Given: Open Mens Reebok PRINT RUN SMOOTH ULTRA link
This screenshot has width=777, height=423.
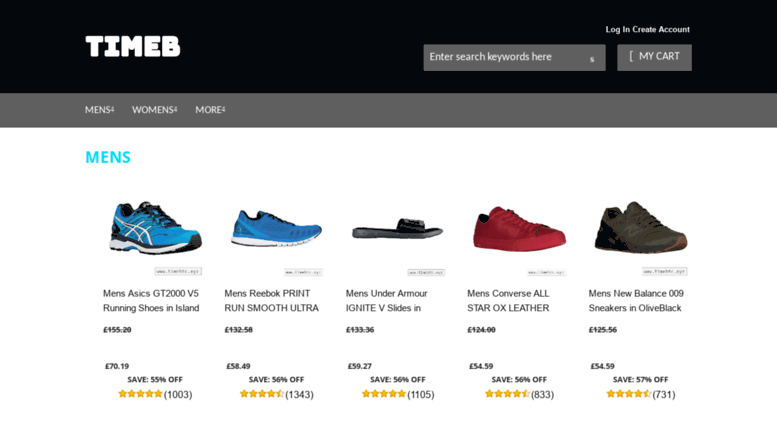Looking at the screenshot, I should (x=272, y=301).
